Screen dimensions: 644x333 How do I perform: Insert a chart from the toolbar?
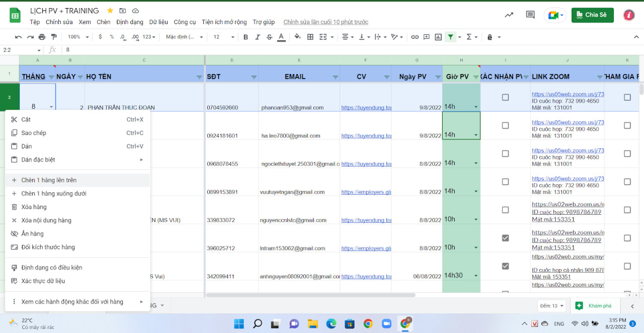click(x=438, y=37)
